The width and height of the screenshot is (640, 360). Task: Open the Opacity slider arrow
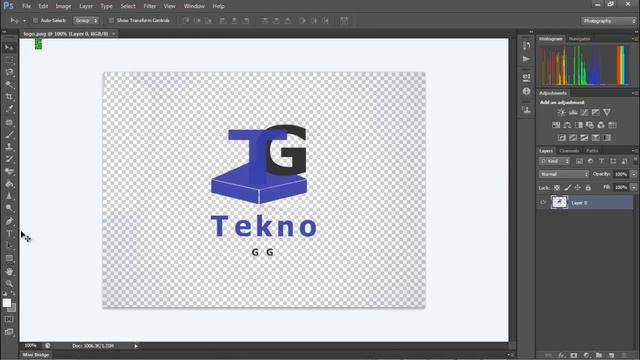633,174
